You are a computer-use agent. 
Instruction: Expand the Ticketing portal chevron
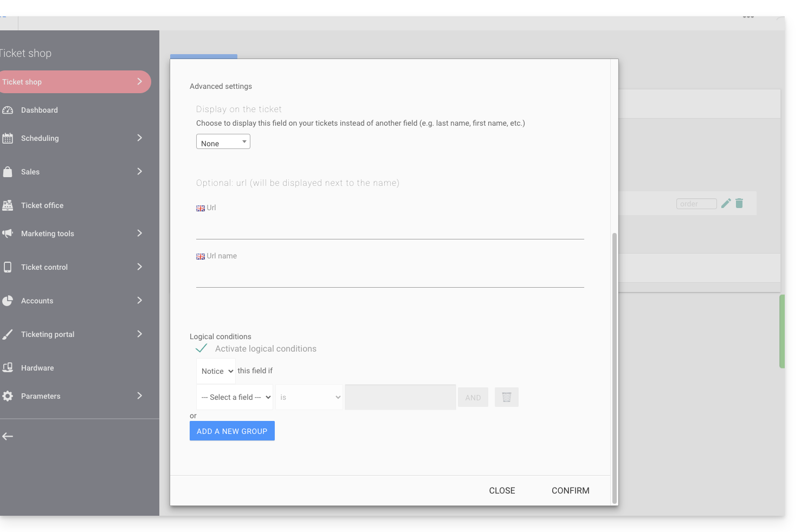139,334
